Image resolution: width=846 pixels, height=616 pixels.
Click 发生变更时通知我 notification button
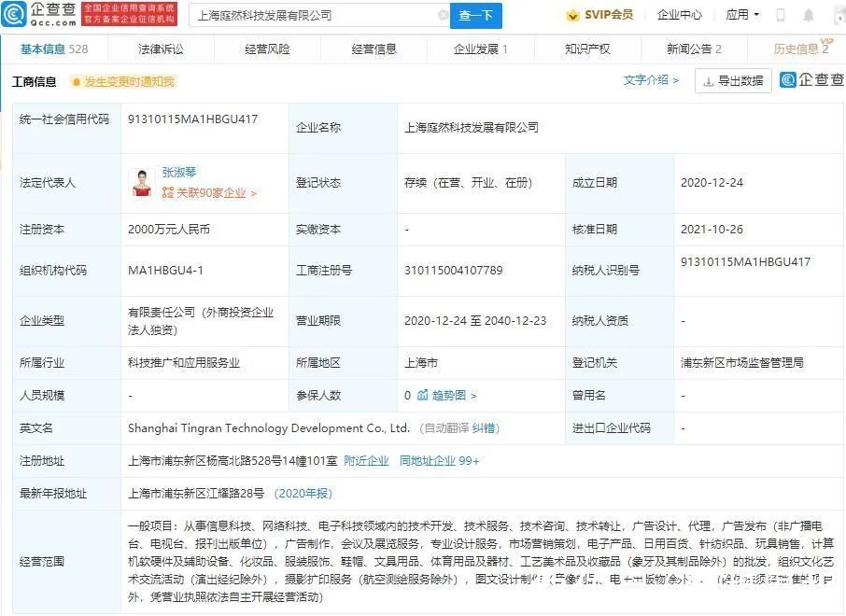click(x=123, y=82)
